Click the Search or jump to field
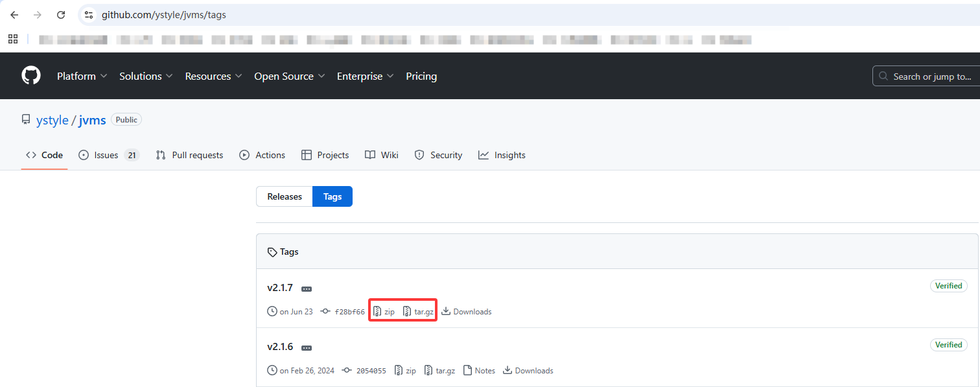Viewport: 980px width, 387px height. tap(927, 76)
